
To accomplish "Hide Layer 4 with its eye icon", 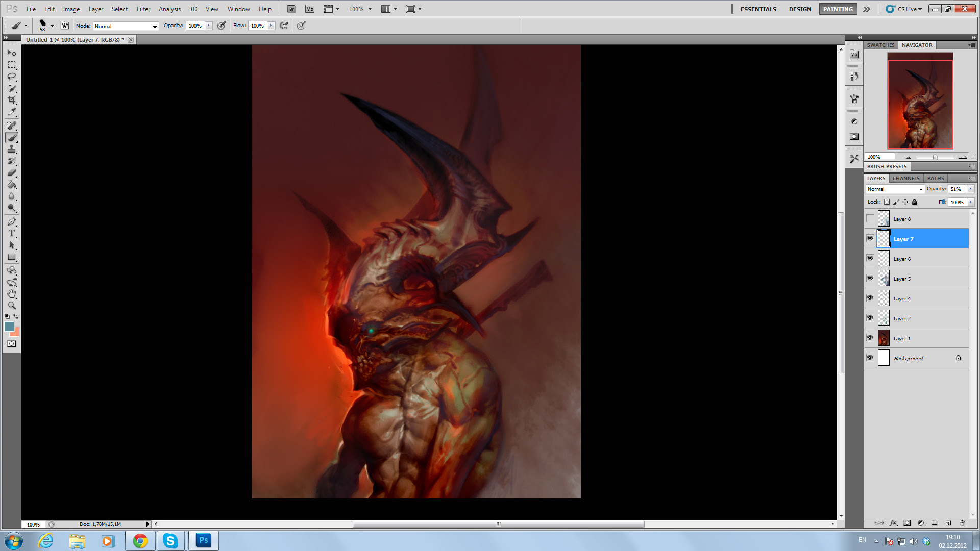I will pyautogui.click(x=870, y=298).
